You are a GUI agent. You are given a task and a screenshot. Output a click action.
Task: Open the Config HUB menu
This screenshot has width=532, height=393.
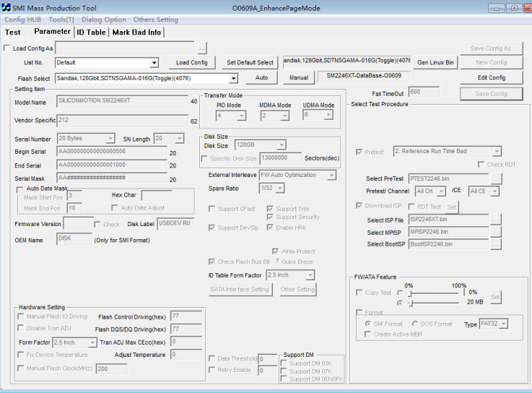(x=22, y=20)
